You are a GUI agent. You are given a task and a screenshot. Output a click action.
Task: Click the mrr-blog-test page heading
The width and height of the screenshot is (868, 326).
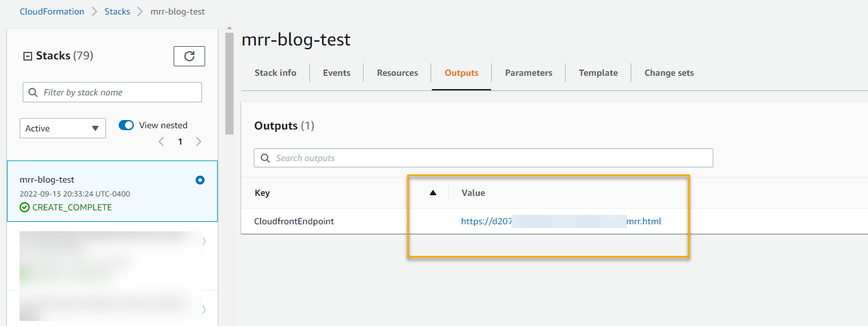point(296,40)
